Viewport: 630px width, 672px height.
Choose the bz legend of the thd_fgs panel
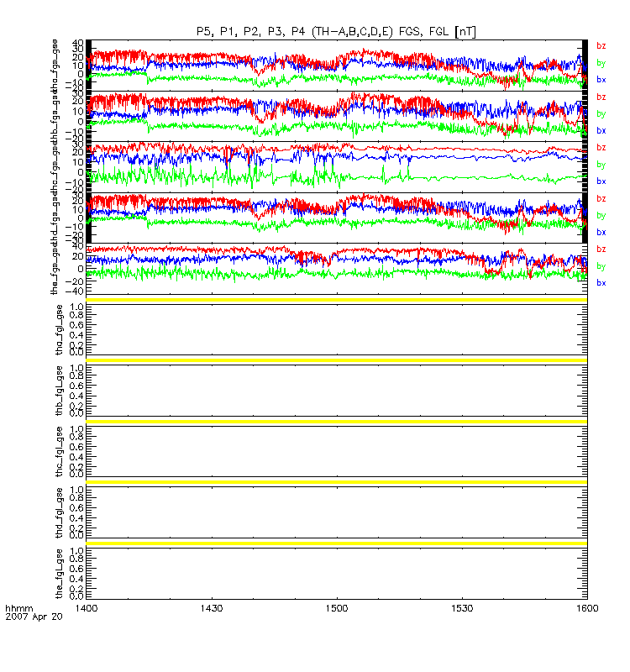pos(601,198)
